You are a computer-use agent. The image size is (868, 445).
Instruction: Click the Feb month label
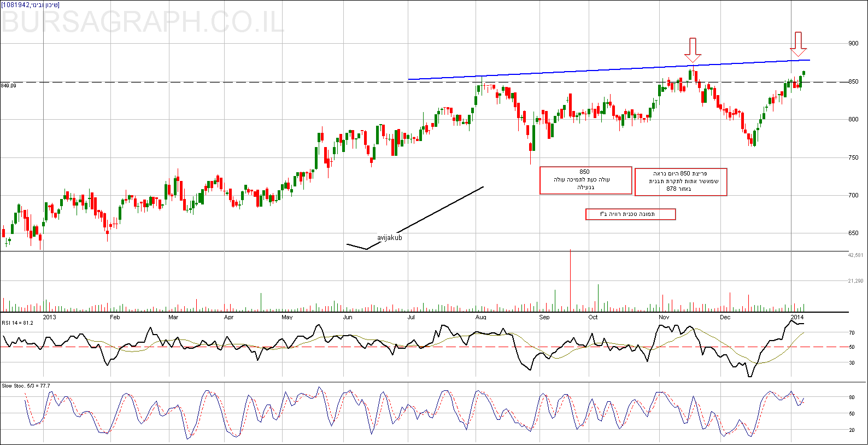click(x=115, y=317)
